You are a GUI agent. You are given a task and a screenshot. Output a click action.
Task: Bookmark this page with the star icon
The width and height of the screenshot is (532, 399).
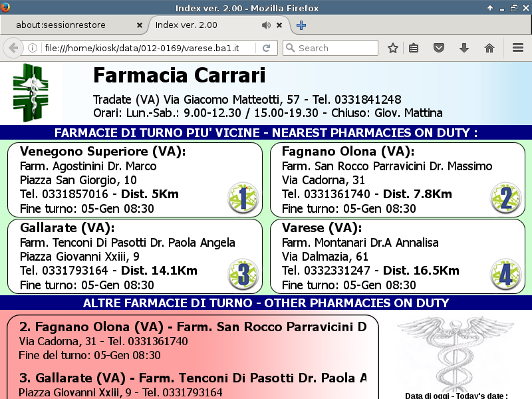(393, 48)
